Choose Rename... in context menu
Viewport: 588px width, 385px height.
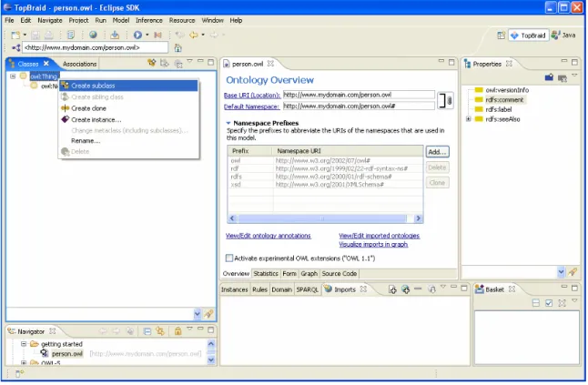click(x=128, y=141)
